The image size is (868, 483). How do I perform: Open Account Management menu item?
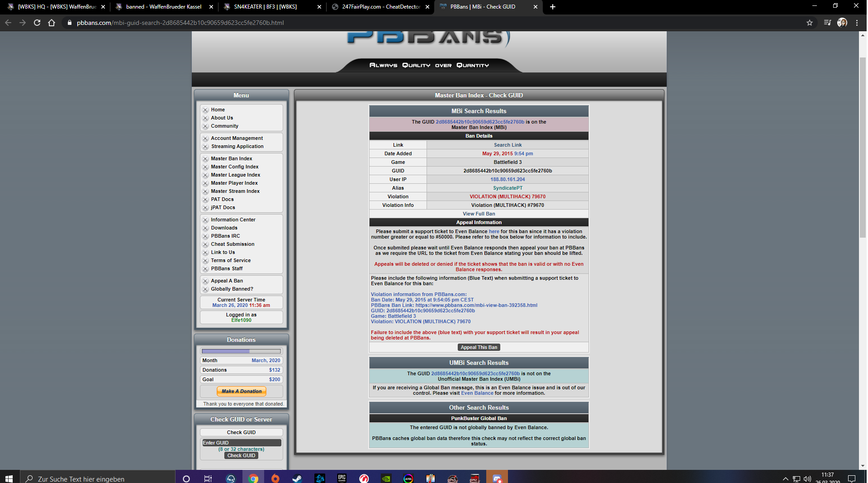point(237,138)
